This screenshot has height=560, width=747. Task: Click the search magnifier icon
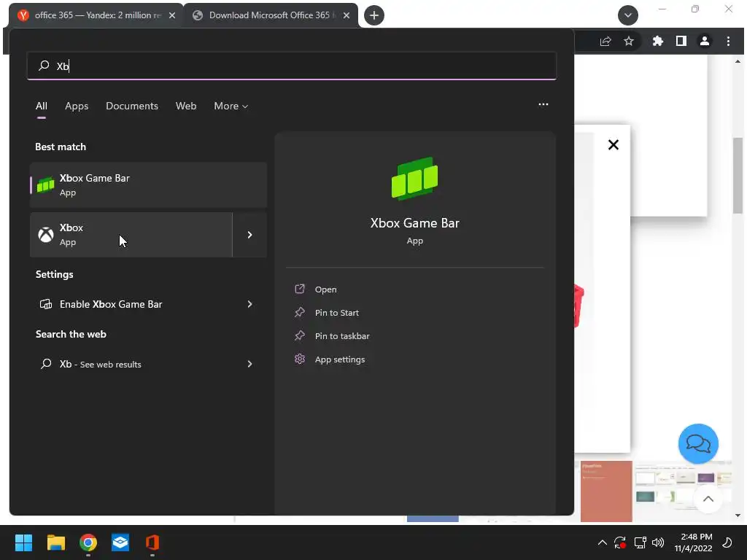coord(44,65)
